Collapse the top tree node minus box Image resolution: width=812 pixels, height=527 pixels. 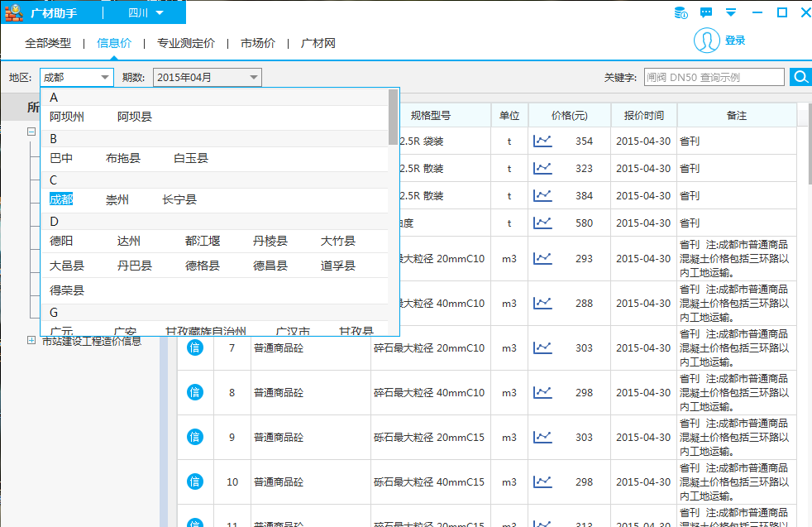[x=31, y=132]
